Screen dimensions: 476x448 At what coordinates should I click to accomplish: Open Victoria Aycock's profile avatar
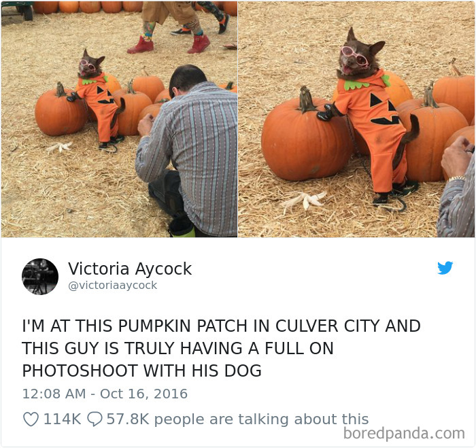click(x=40, y=277)
